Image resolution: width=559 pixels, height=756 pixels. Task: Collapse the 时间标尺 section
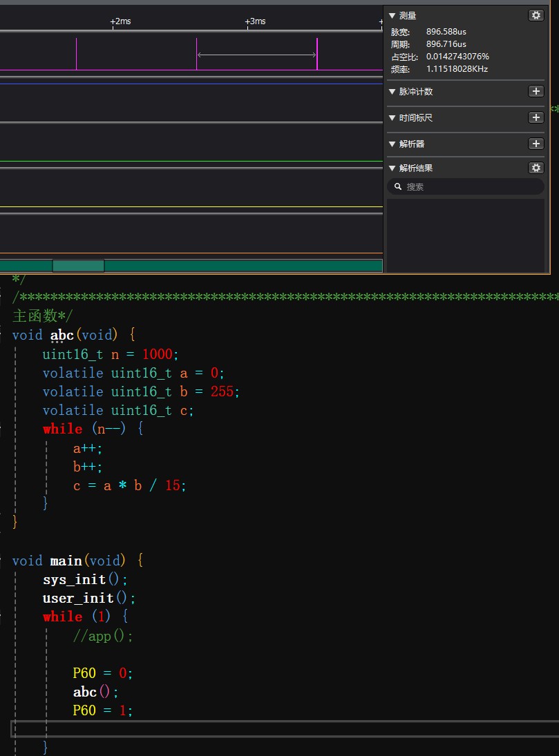392,118
